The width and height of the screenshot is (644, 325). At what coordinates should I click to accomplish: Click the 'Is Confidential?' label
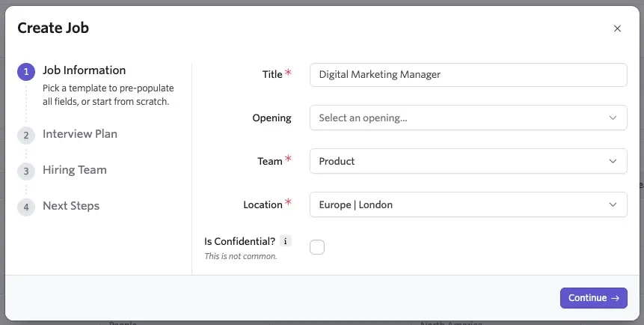coord(240,241)
